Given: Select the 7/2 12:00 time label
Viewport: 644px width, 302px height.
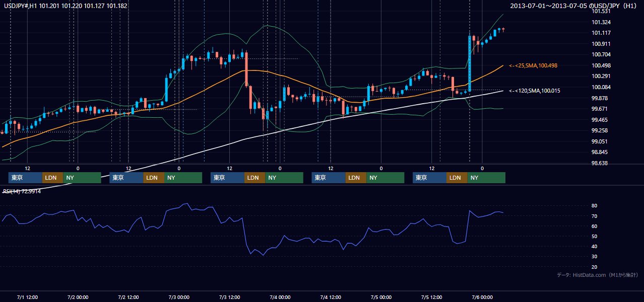Looking at the screenshot, I should 128,297.
